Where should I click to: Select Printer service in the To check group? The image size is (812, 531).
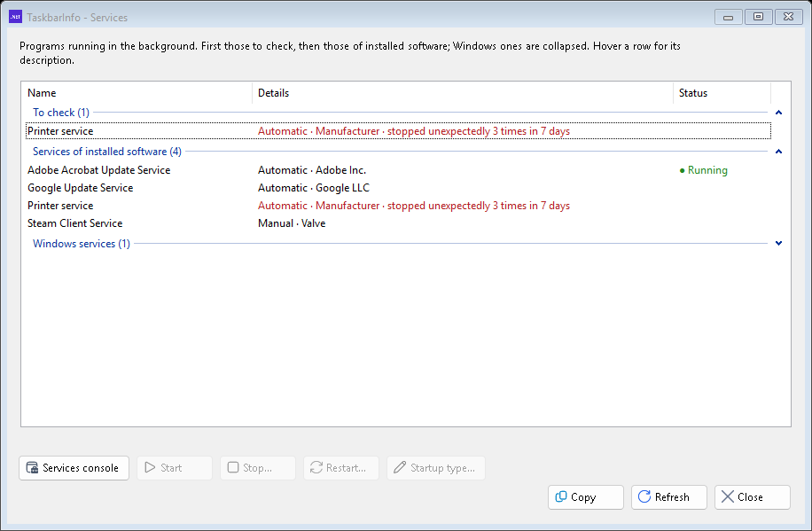398,131
